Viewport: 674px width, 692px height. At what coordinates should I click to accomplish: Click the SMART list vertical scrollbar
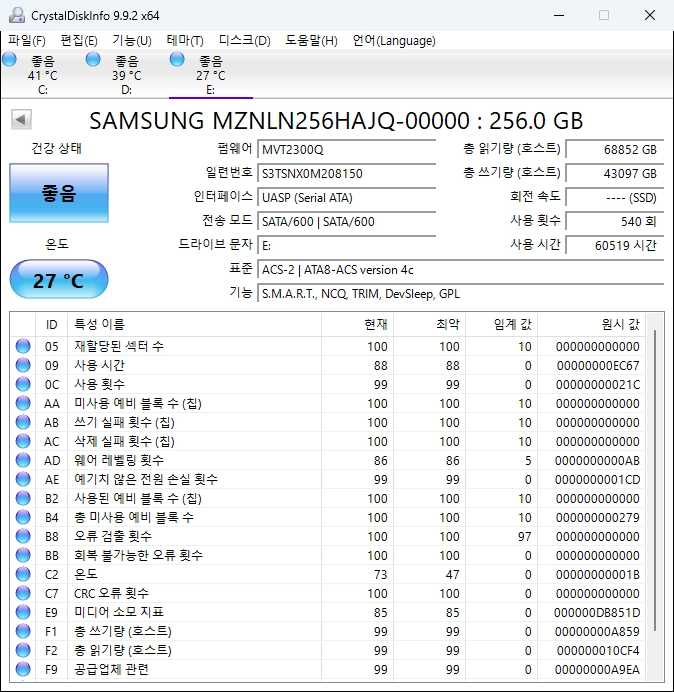[655, 481]
